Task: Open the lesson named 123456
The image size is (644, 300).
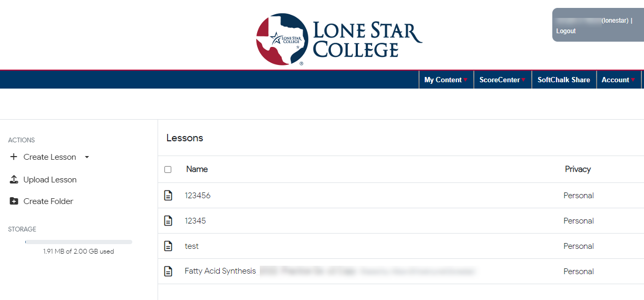Action: (198, 196)
